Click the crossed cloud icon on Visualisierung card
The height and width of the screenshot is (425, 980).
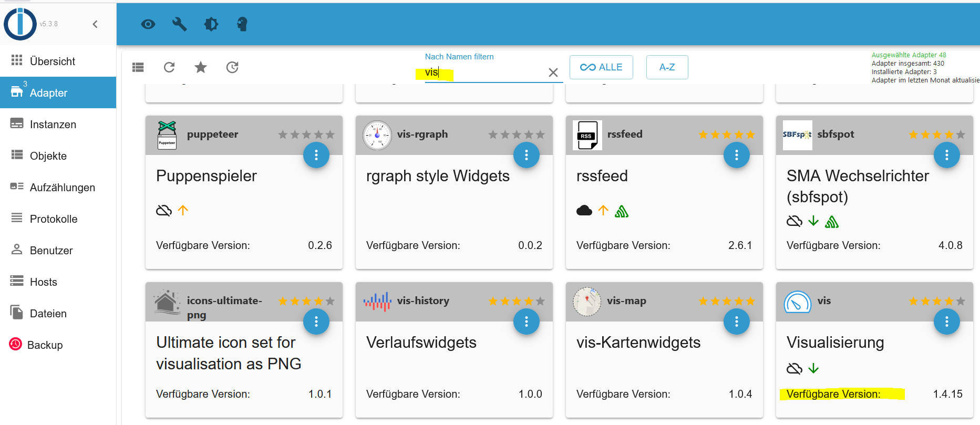pos(795,369)
